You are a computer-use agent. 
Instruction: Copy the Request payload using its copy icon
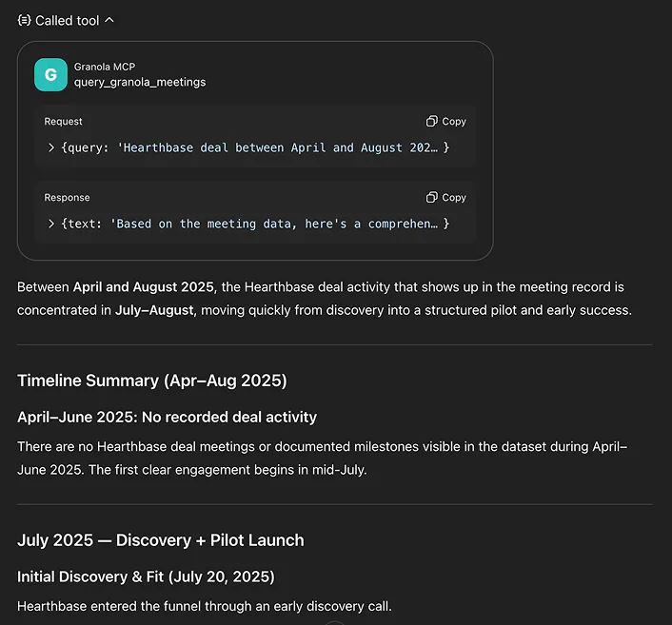pos(432,122)
